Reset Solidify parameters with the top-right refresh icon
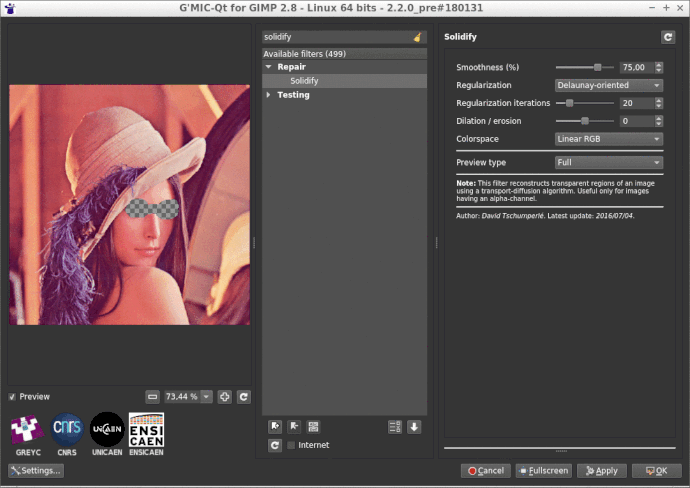 tap(667, 37)
